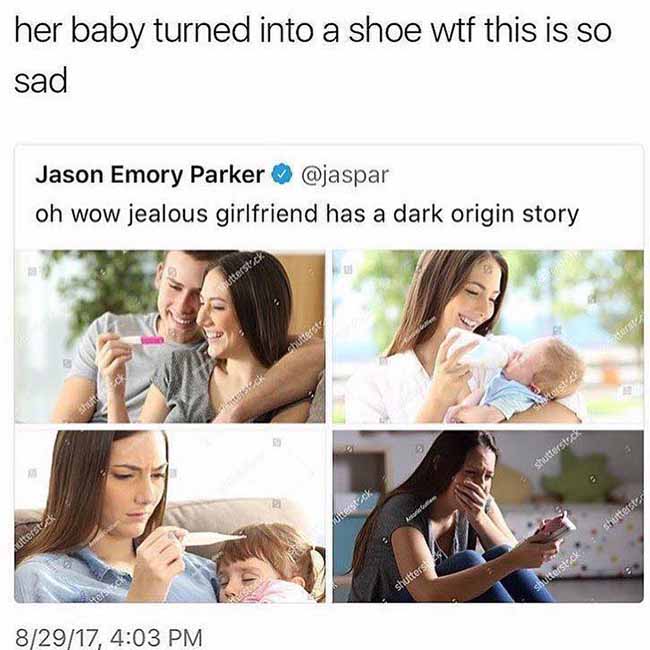
Task: Open the mother feeding baby photo
Action: [x=488, y=336]
